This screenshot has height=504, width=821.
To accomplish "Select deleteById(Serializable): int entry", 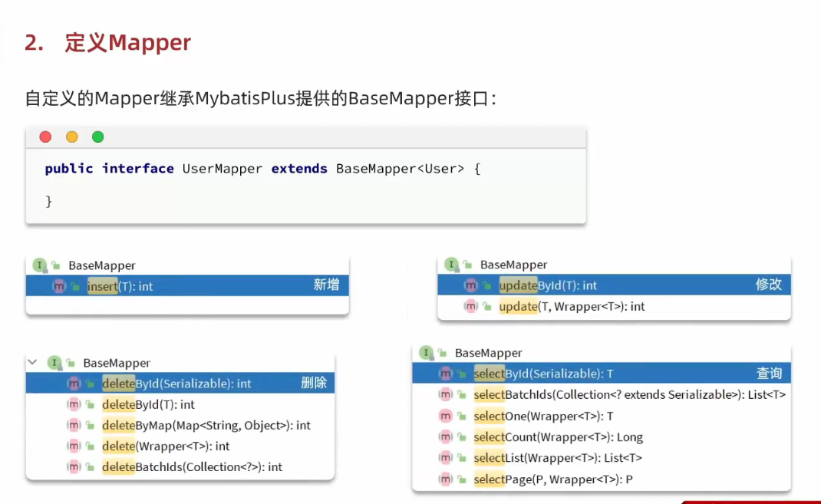I will coord(176,384).
